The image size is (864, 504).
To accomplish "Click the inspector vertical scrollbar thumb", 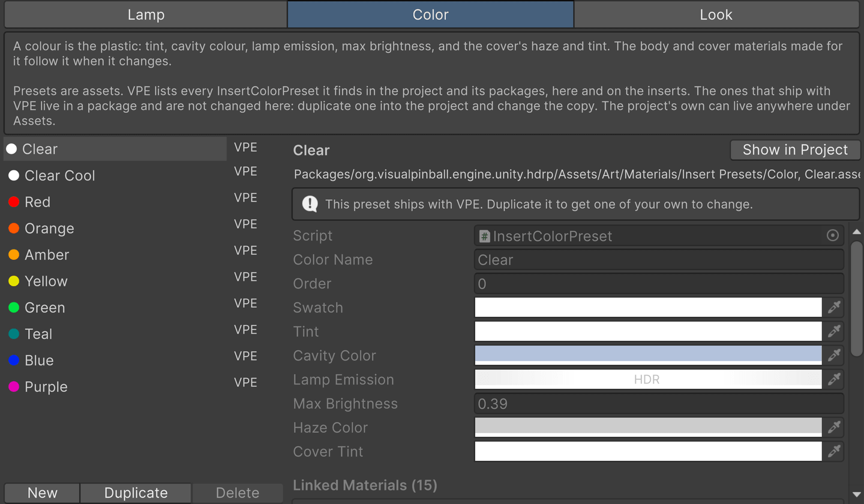I will [x=856, y=298].
